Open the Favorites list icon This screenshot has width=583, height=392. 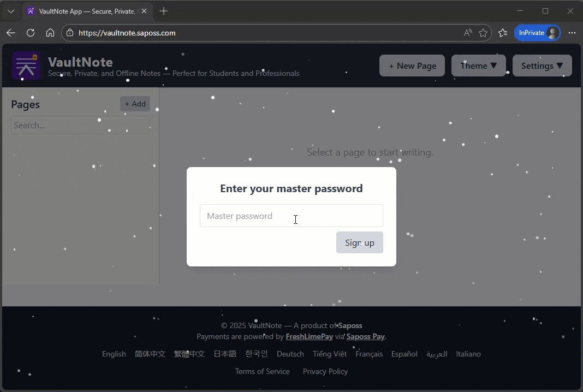[503, 33]
